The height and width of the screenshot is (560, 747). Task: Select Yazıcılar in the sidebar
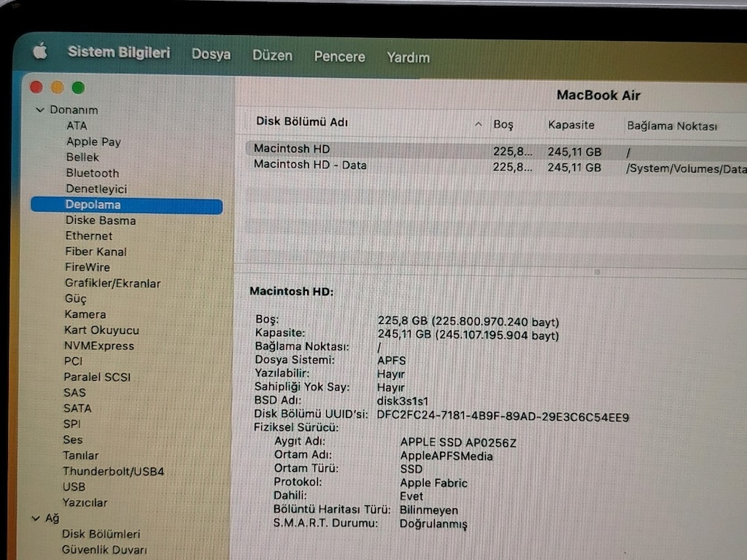pyautogui.click(x=85, y=502)
